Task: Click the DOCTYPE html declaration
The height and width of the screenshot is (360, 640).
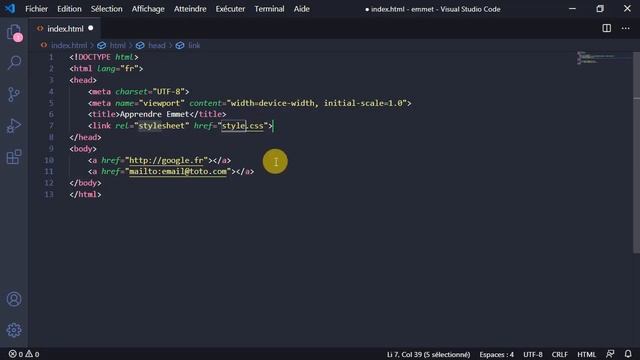Action: (x=104, y=57)
